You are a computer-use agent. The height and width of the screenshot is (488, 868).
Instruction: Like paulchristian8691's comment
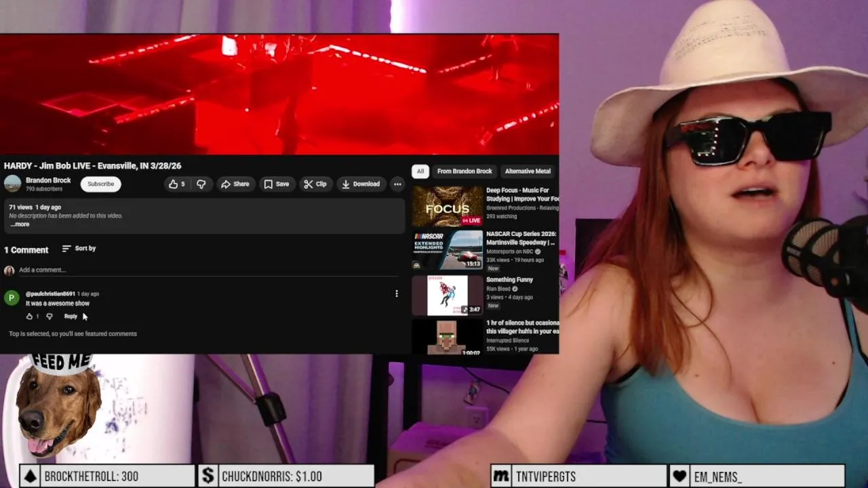tap(29, 317)
